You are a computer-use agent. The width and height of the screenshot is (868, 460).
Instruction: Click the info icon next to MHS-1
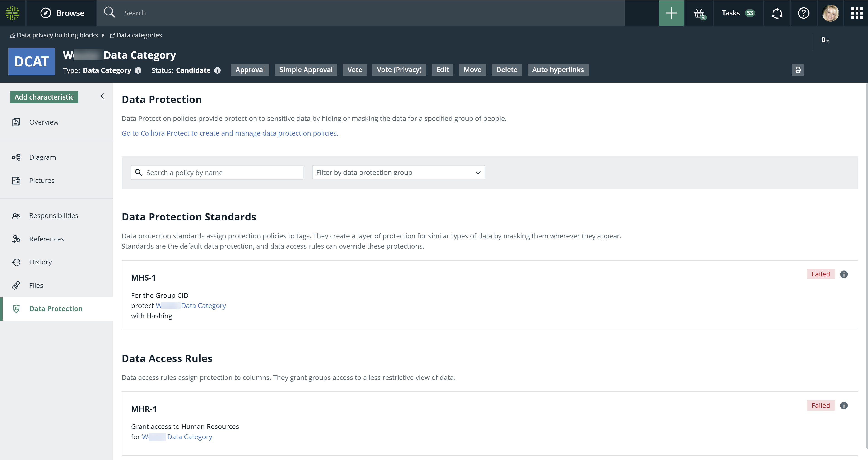(x=844, y=274)
